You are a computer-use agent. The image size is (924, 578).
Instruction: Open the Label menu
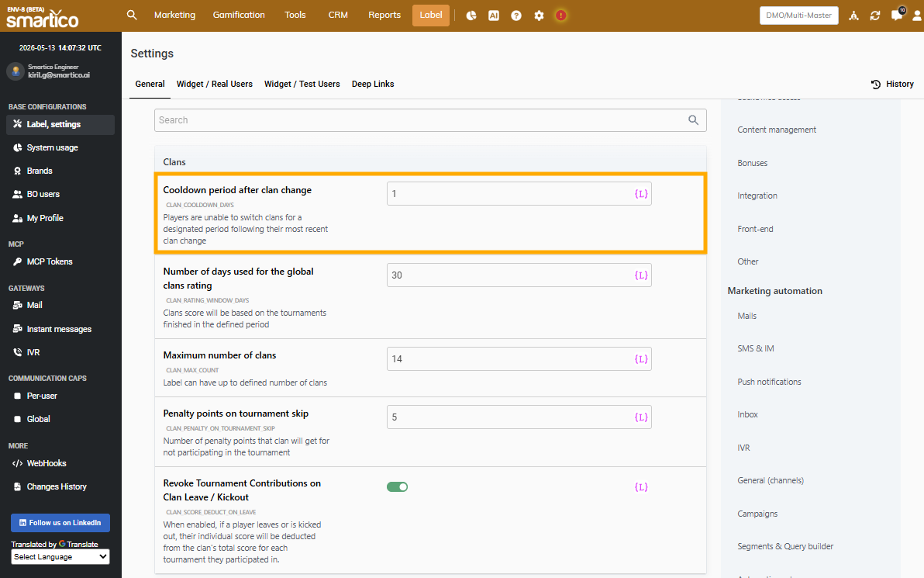(x=431, y=16)
